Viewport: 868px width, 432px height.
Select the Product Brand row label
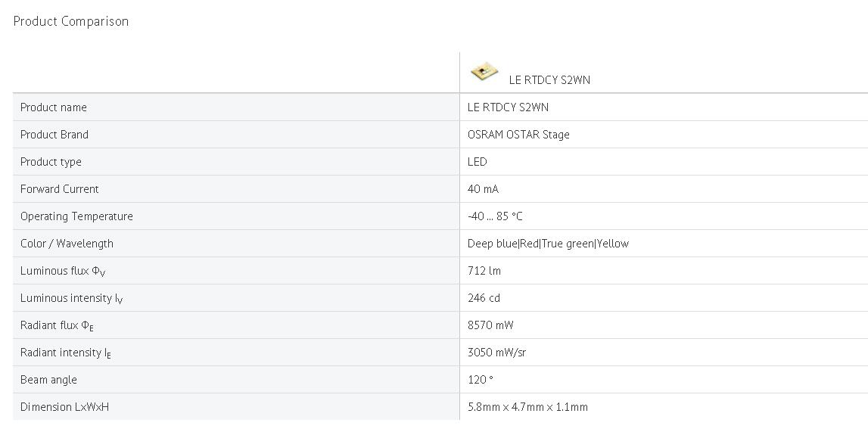click(54, 135)
